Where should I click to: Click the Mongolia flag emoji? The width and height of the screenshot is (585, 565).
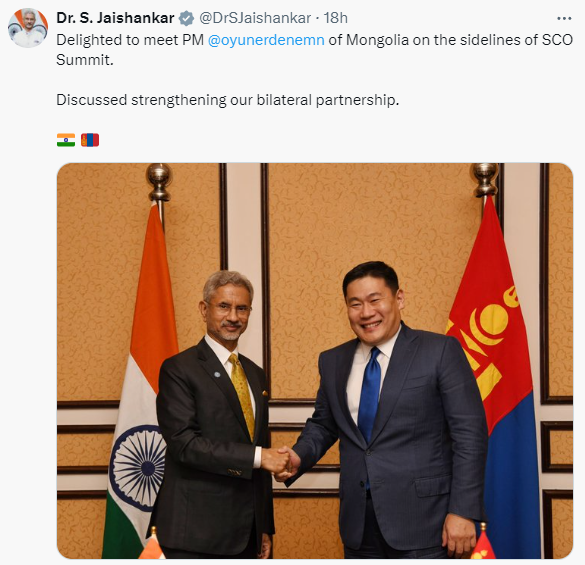tap(90, 140)
